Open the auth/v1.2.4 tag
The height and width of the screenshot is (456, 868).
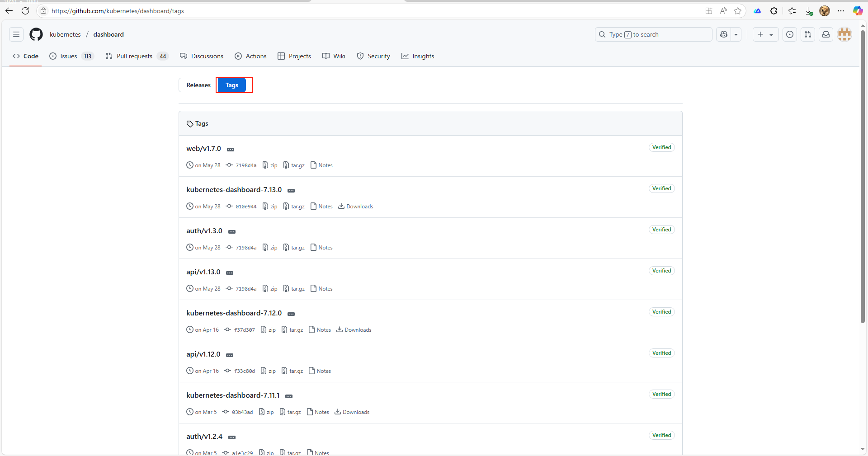coord(204,437)
